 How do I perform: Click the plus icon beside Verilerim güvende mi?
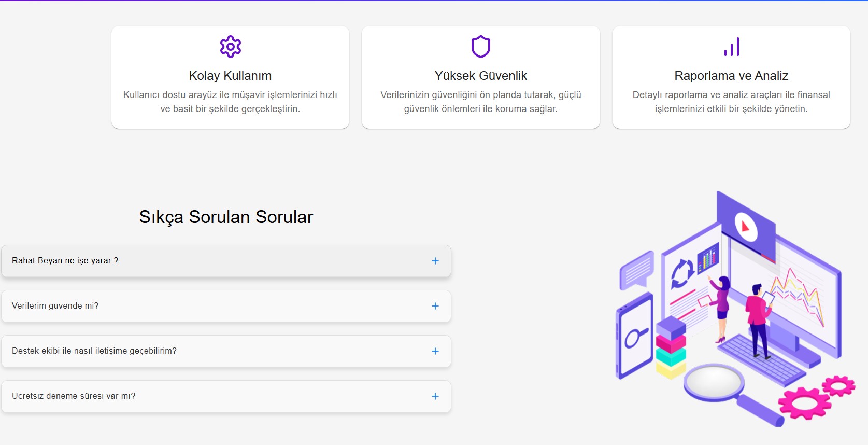click(435, 306)
